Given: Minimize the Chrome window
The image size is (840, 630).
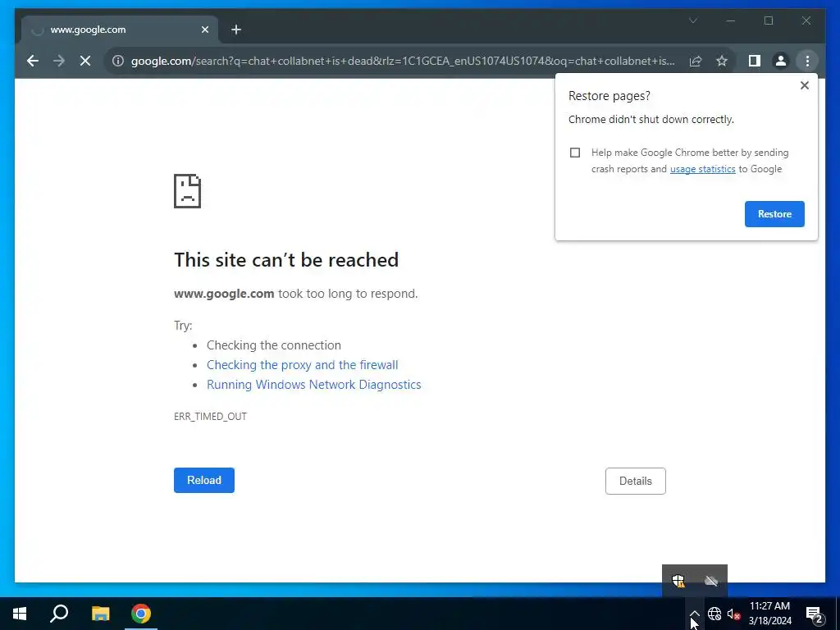Looking at the screenshot, I should click(x=731, y=21).
